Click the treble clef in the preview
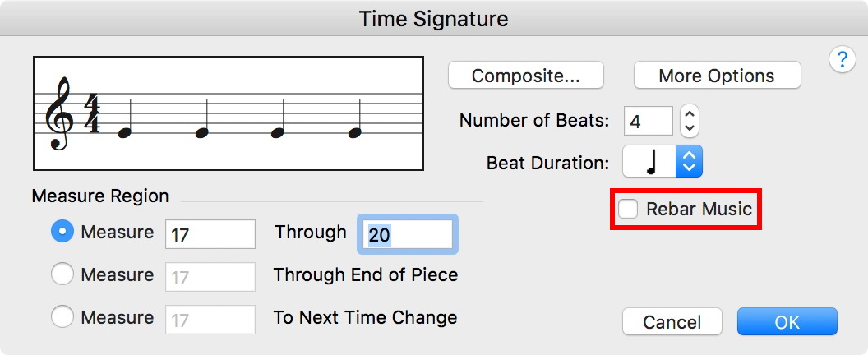This screenshot has height=355, width=868. coord(60,113)
